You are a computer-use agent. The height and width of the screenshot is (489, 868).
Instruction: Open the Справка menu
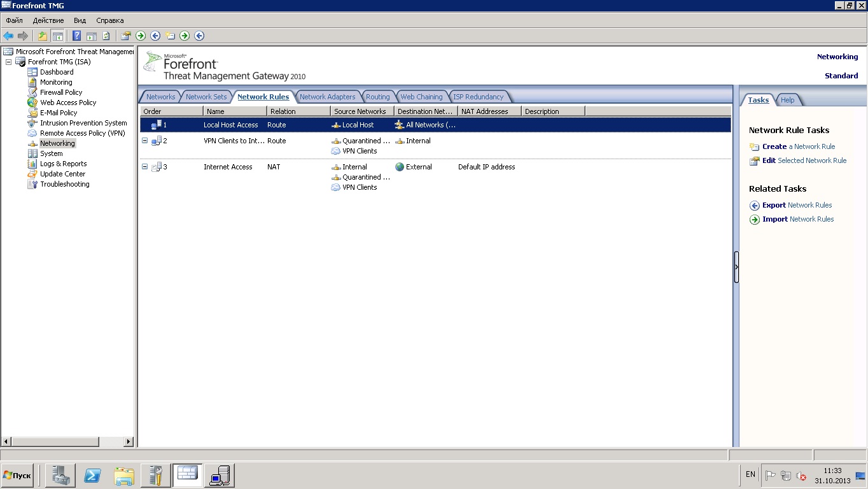pos(110,20)
